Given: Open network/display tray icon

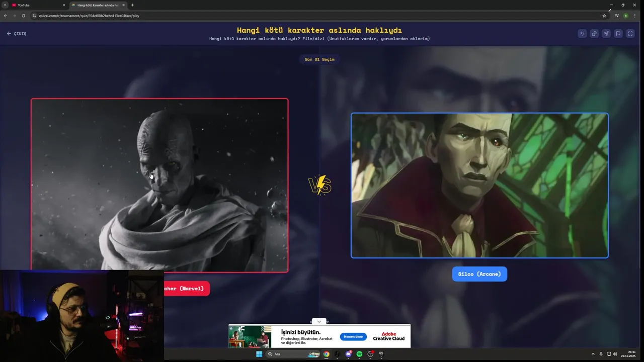Looking at the screenshot, I should (608, 354).
